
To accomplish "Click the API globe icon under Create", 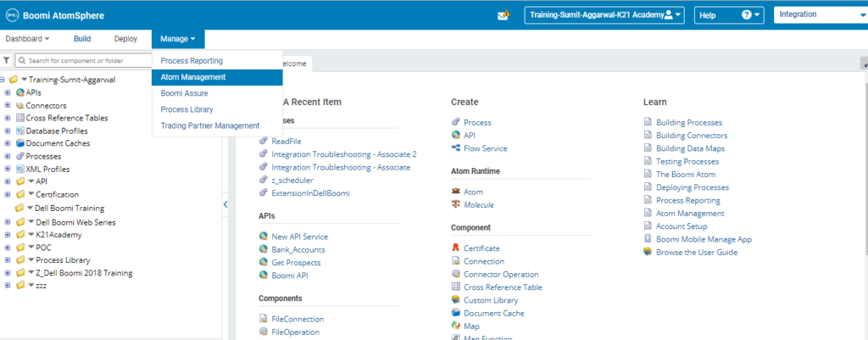I will (455, 135).
